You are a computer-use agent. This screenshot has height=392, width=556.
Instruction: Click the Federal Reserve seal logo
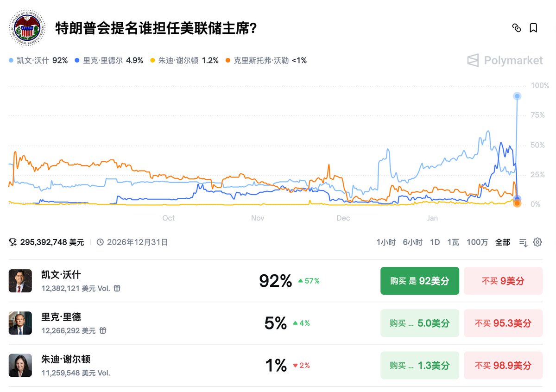pos(27,28)
